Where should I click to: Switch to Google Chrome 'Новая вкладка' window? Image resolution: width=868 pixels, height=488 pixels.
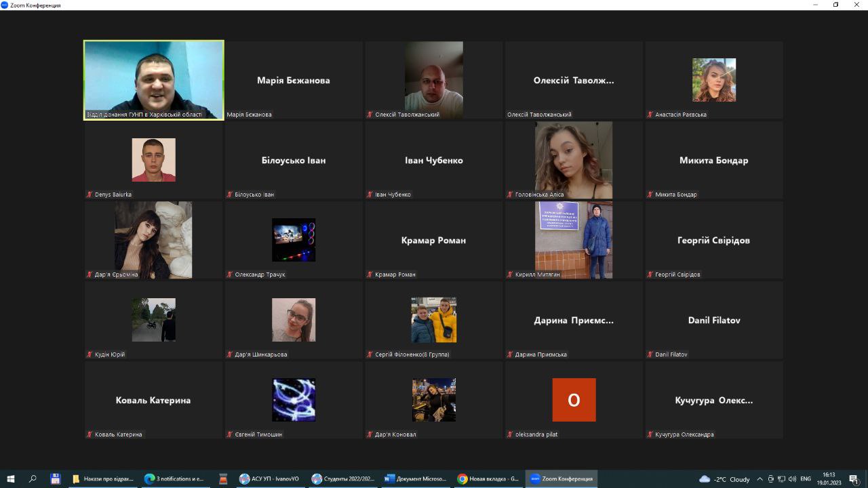[488, 479]
